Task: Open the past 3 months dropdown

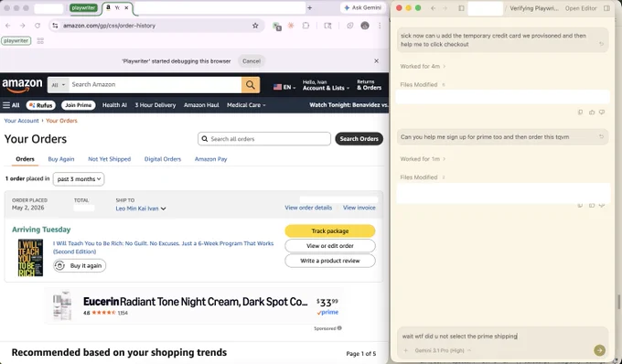Action: [79, 179]
